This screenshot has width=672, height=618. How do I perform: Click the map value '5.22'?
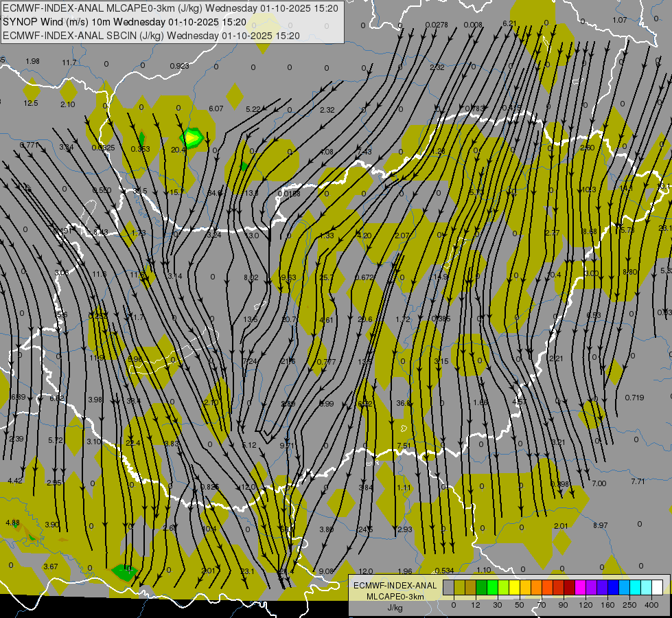pos(253,109)
